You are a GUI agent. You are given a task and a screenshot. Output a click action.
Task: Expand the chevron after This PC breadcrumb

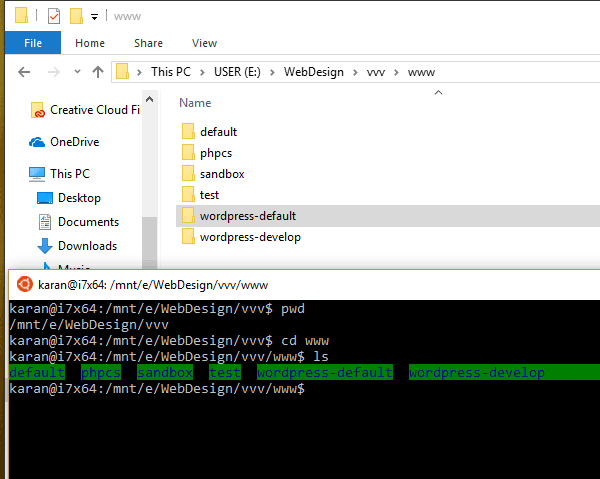pyautogui.click(x=202, y=72)
